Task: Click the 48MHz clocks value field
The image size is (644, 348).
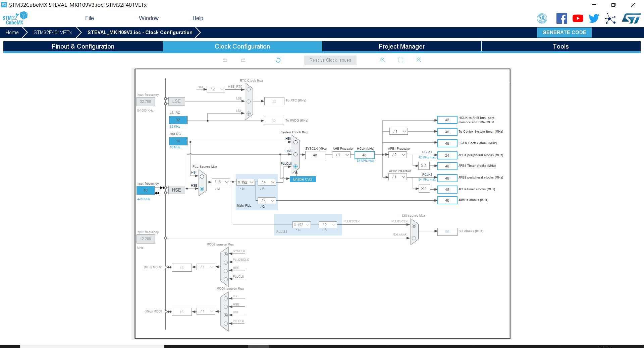Action: (x=447, y=200)
